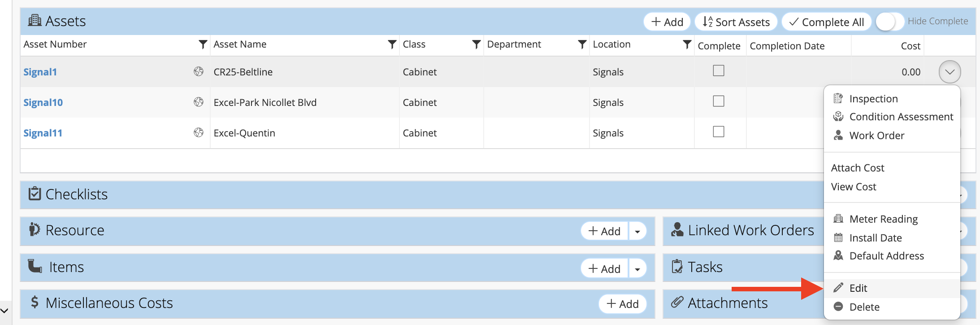
Task: Add a Miscellaneous Cost entry
Action: 622,304
